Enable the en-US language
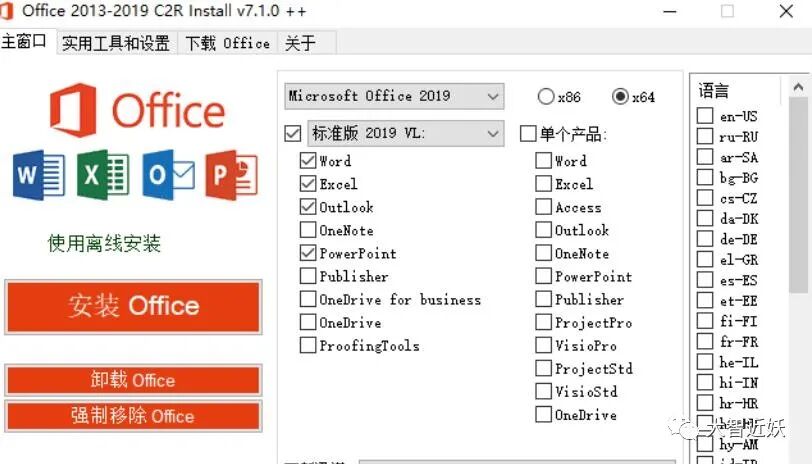The width and height of the screenshot is (812, 464). (705, 115)
